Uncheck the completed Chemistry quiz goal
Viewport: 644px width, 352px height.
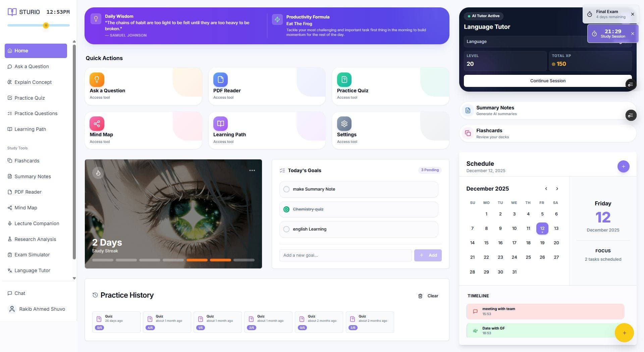pos(286,209)
